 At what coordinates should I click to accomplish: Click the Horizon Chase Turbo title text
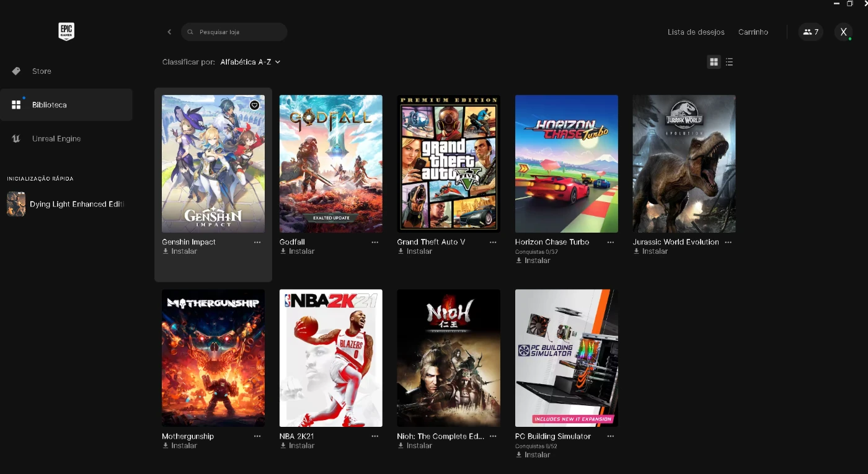pos(552,242)
